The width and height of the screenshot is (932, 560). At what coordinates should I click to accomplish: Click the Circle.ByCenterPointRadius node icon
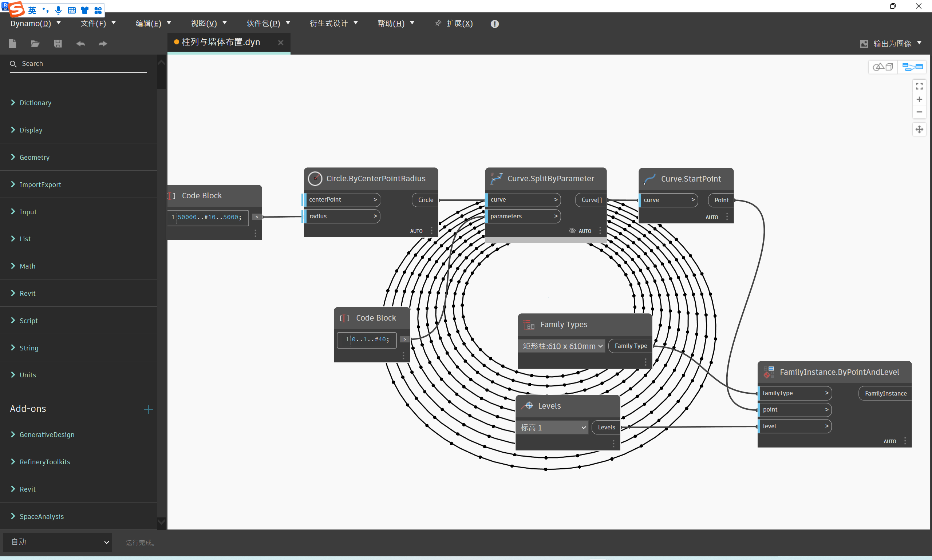click(x=315, y=179)
